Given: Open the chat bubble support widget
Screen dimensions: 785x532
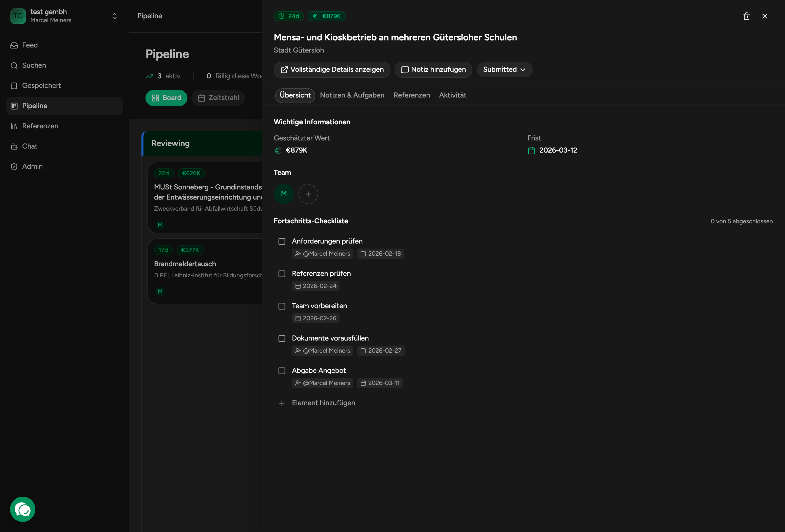Looking at the screenshot, I should coord(23,509).
